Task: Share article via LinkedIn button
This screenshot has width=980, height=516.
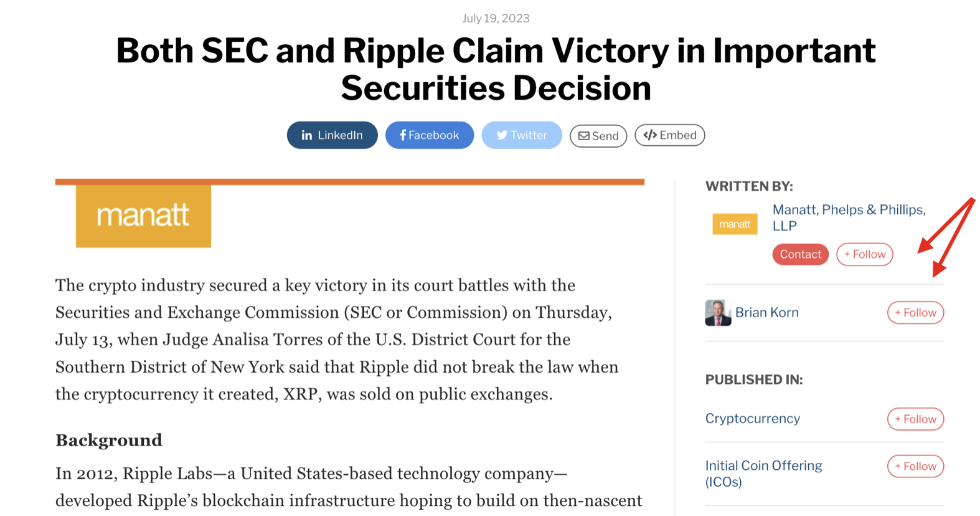Action: click(x=332, y=135)
